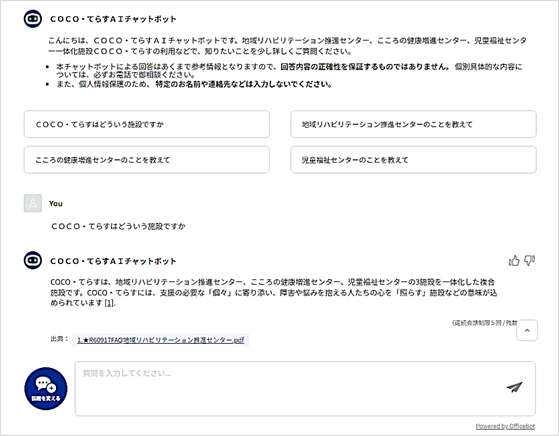Select '児童福祉センターのことを教えて' suggestion
559x436 pixels.
coord(413,160)
